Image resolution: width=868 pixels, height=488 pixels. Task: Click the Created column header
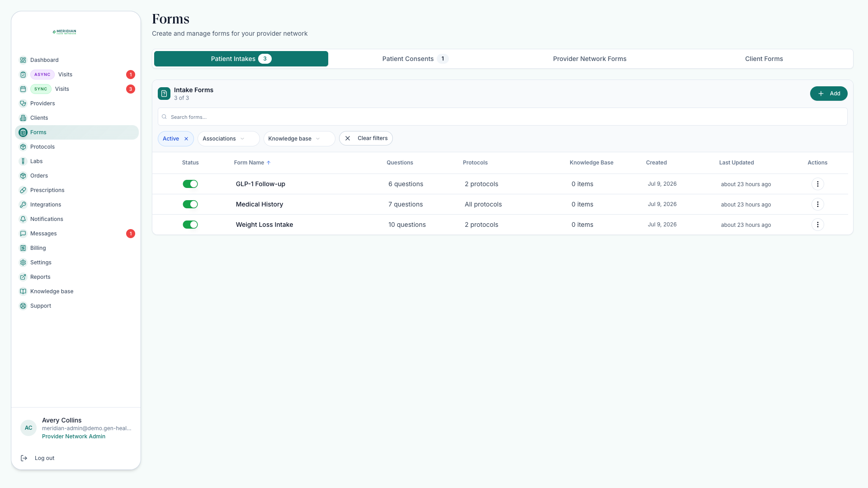tap(656, 163)
